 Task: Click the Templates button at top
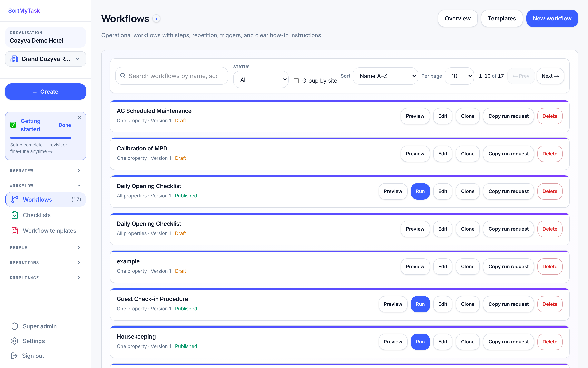[502, 18]
